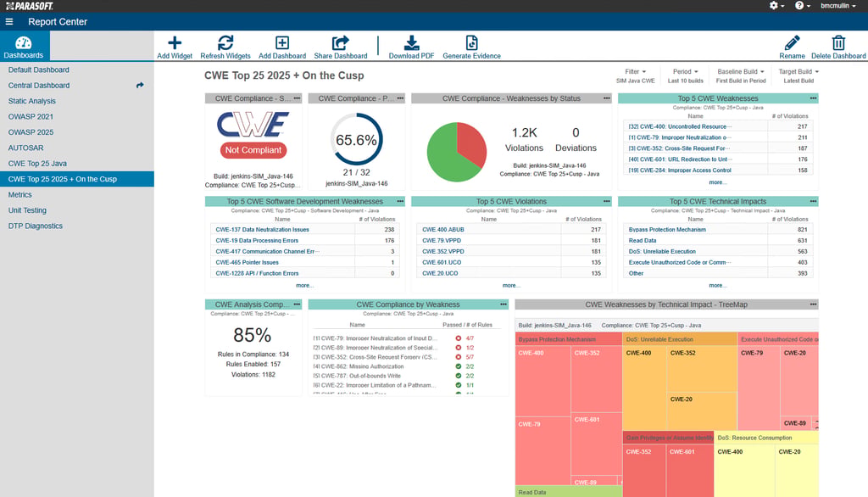This screenshot has height=497, width=868.
Task: Click more link under Software Development Weaknesses
Action: pos(304,285)
